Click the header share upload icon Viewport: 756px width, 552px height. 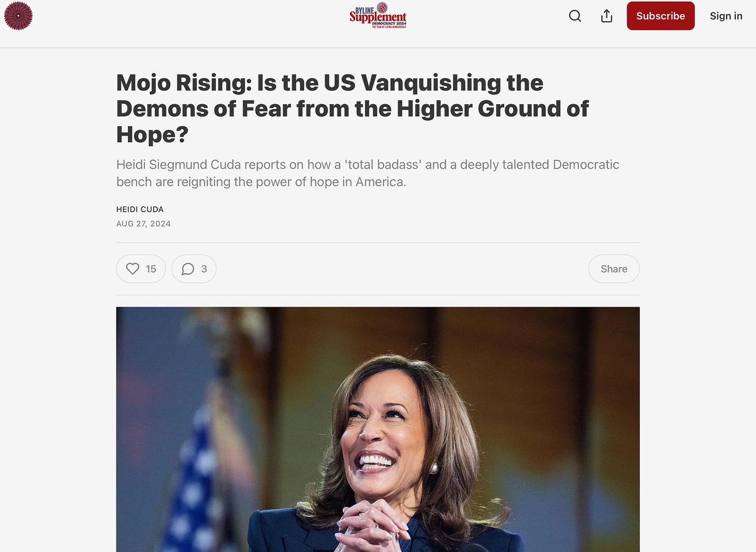pyautogui.click(x=606, y=16)
